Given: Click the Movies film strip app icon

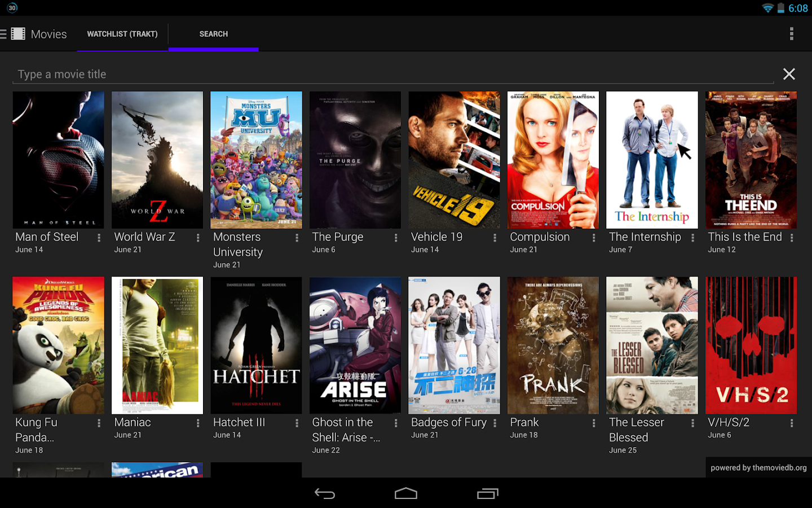Looking at the screenshot, I should [x=18, y=34].
